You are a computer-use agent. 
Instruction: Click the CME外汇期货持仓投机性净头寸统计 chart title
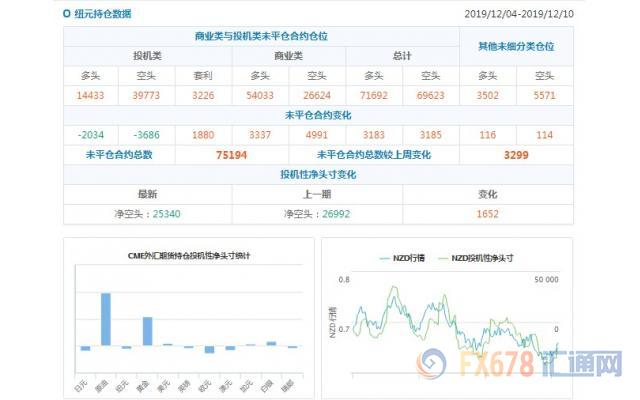(x=189, y=256)
